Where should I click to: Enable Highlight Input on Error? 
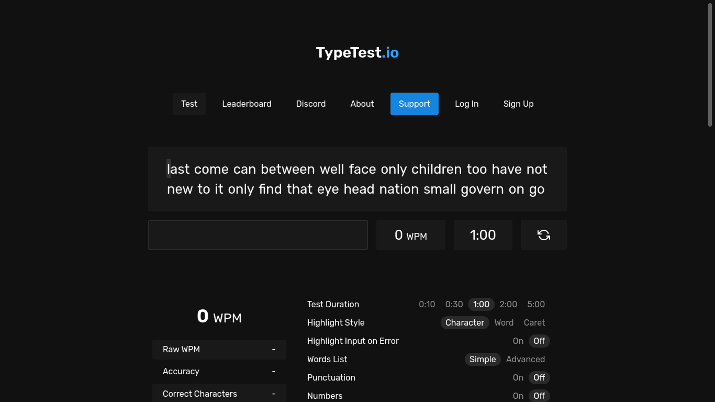point(518,341)
